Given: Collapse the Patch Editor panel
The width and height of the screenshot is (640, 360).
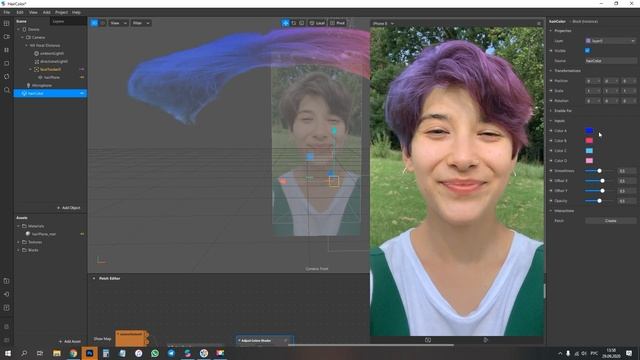Looking at the screenshot, I should [x=94, y=278].
